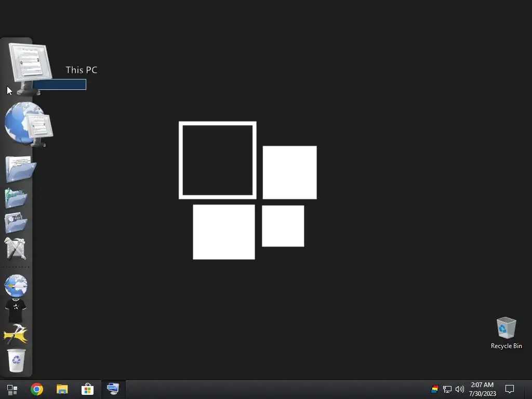Open the clock showing 2:07 AM
Viewport: 532px width, 399px height.
pos(482,389)
